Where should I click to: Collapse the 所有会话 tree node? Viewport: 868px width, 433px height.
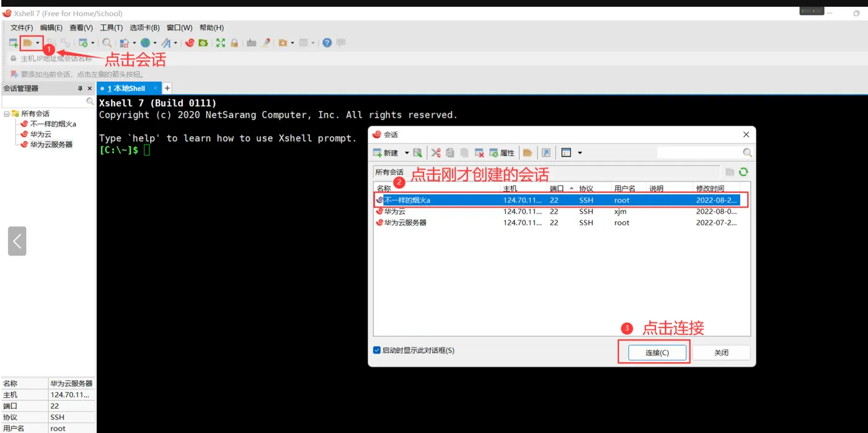(6, 114)
